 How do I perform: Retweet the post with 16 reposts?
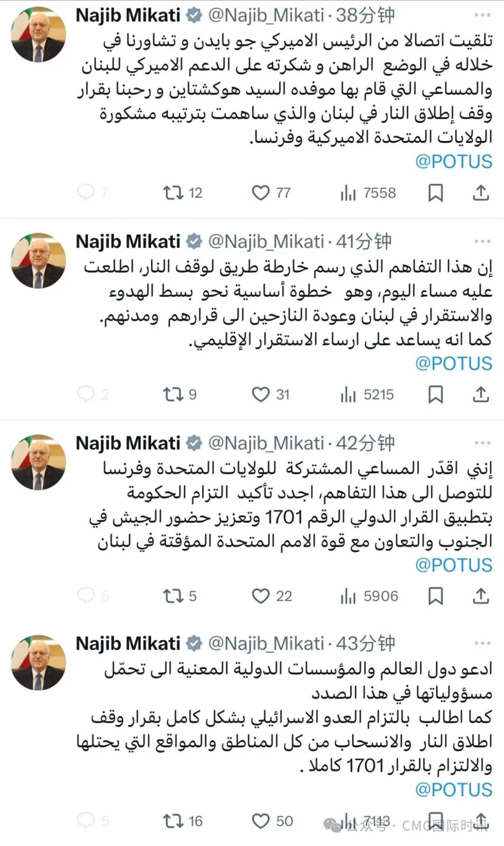click(x=173, y=821)
